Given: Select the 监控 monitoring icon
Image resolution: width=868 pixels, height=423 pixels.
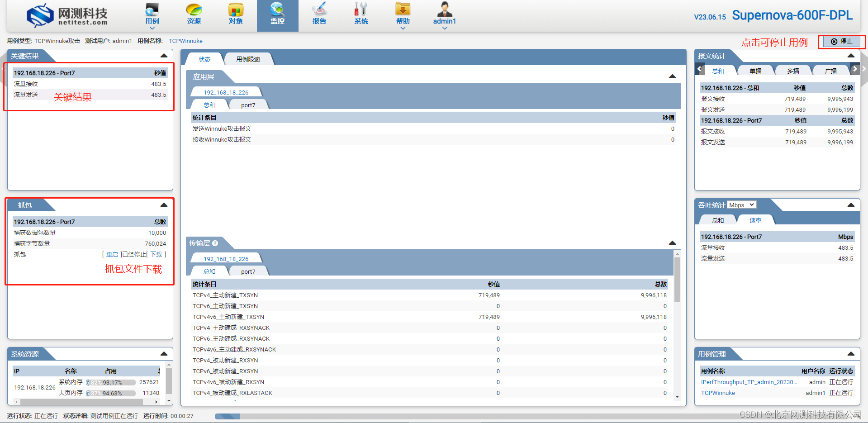Looking at the screenshot, I should pos(277,10).
